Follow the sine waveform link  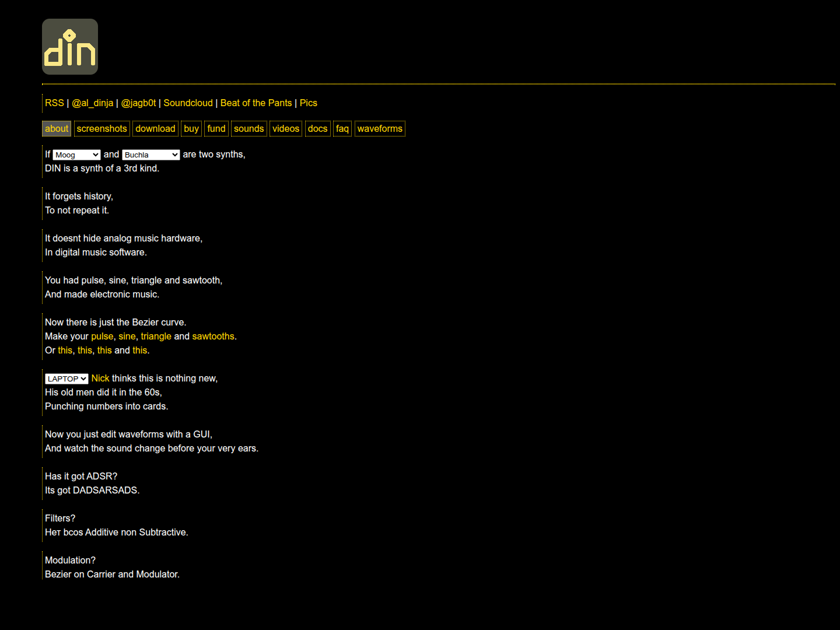coord(127,337)
